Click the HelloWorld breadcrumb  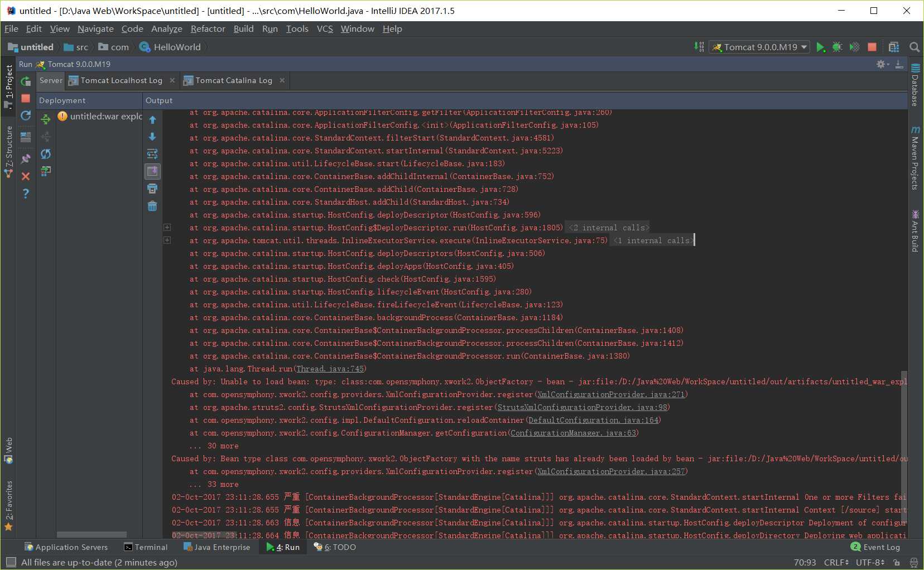[170, 47]
